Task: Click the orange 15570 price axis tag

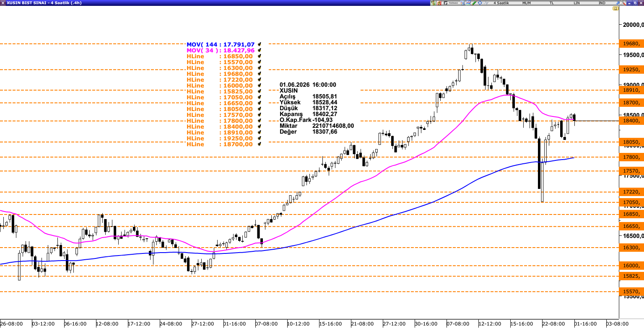Action: (631, 291)
